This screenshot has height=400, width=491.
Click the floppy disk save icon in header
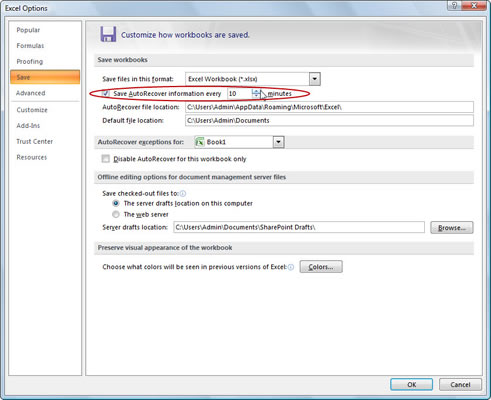tap(108, 34)
